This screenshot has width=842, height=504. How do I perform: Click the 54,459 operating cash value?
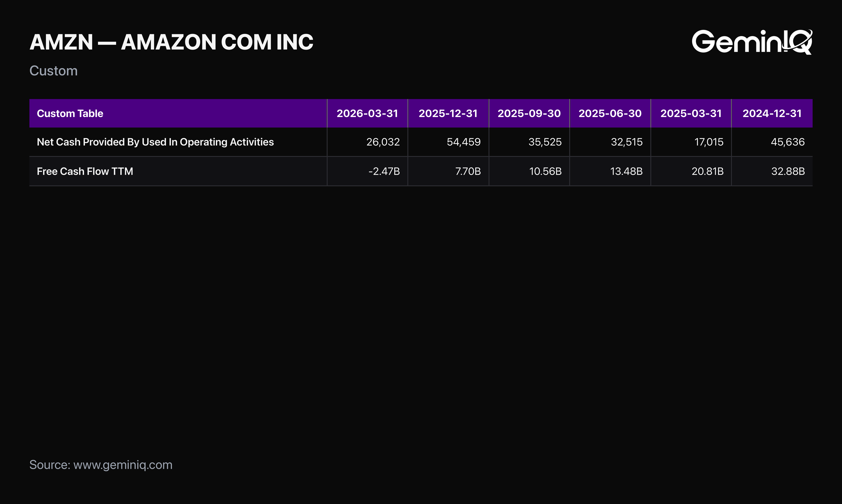464,142
